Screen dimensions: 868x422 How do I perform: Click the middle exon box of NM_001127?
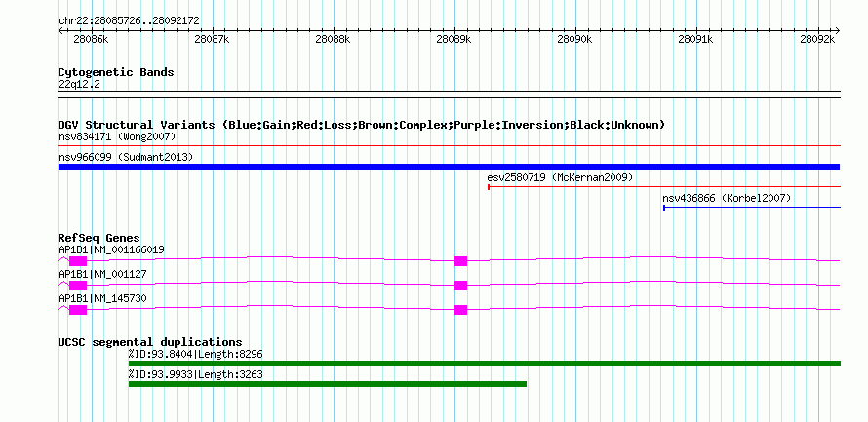(460, 286)
